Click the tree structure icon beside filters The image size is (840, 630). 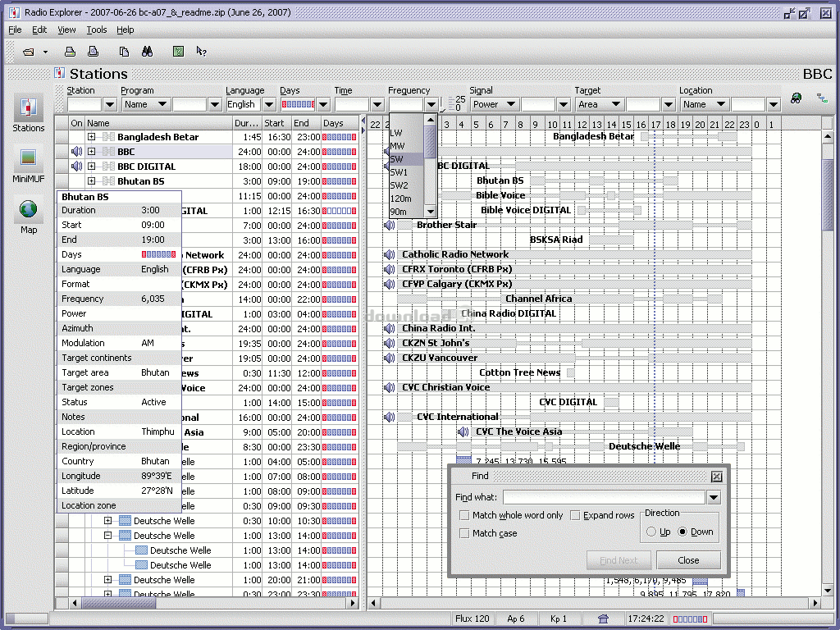click(x=822, y=98)
